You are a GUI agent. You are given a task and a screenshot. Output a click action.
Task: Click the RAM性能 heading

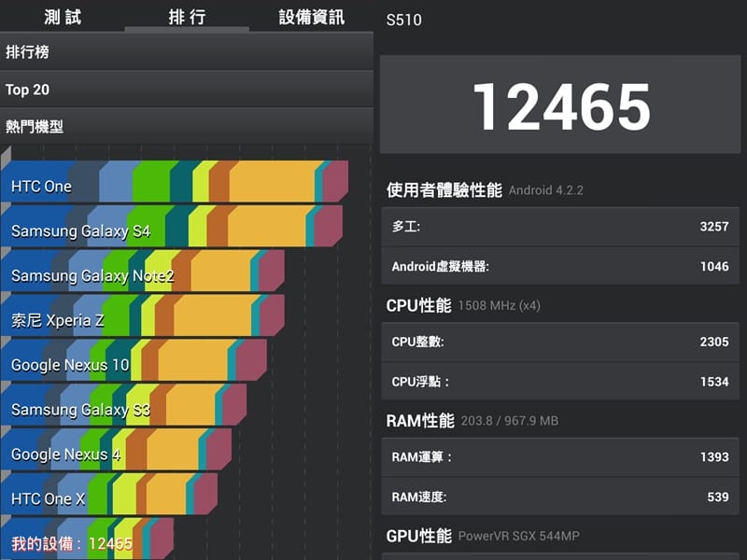point(420,421)
